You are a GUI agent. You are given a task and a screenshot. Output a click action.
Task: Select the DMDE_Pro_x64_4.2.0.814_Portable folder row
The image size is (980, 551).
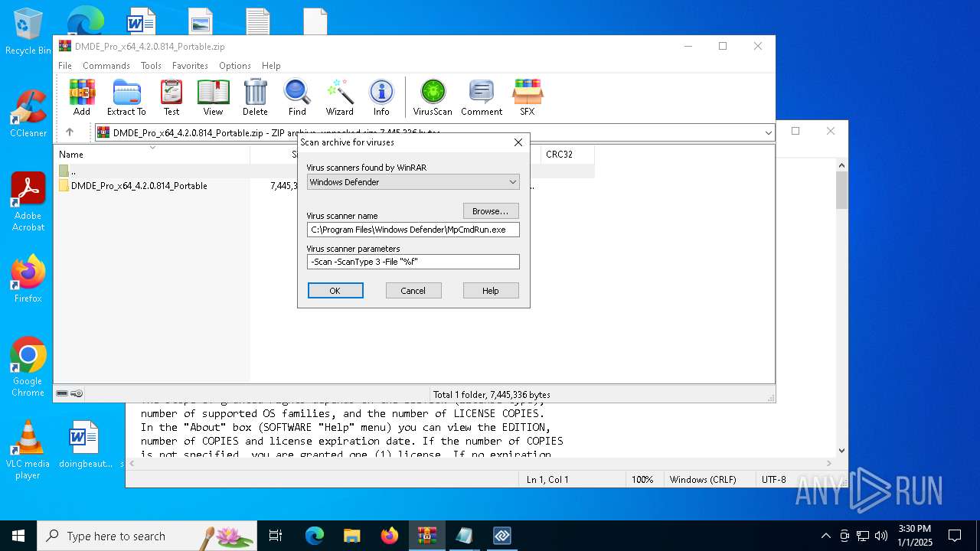tap(139, 186)
